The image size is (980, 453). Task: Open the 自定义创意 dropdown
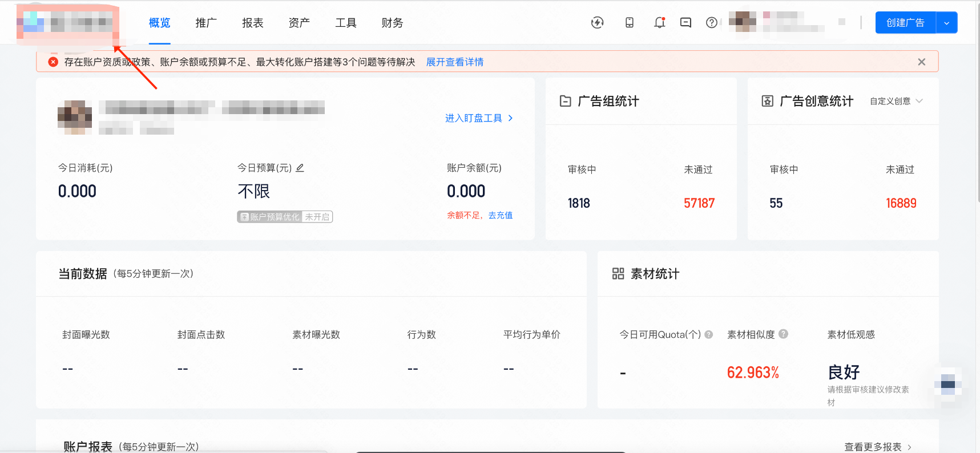(896, 101)
